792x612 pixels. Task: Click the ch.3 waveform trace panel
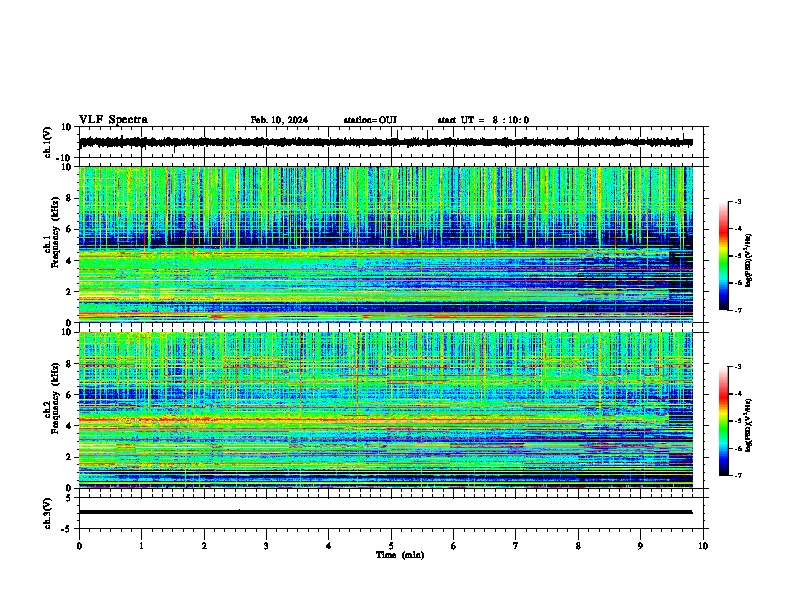tap(393, 513)
